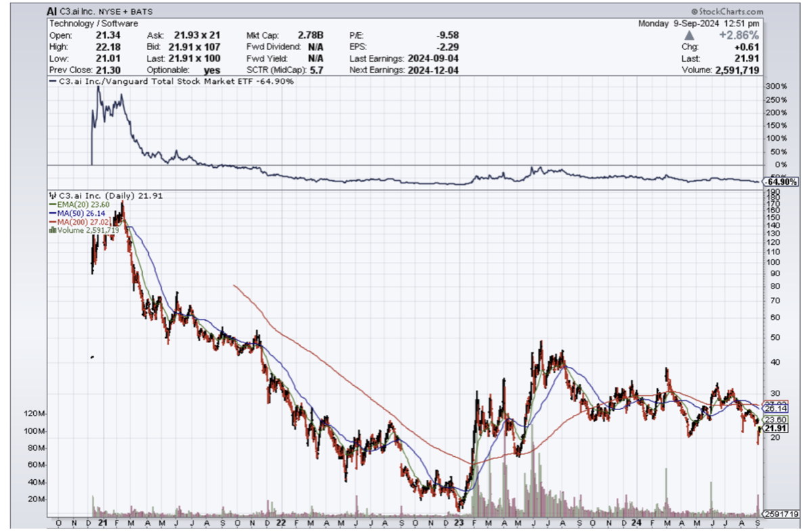
Task: Open the StockCharts.com watermark link
Action: pyautogui.click(x=731, y=12)
